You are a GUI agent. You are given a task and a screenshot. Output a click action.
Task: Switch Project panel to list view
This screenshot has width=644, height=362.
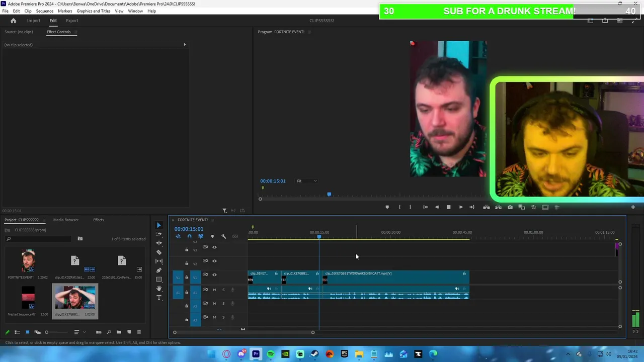pyautogui.click(x=17, y=332)
